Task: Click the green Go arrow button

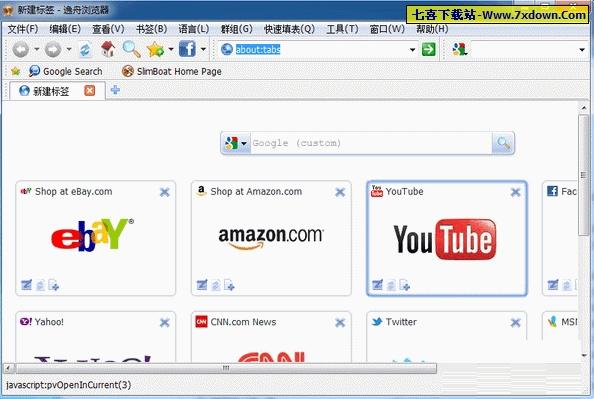Action: click(x=428, y=49)
